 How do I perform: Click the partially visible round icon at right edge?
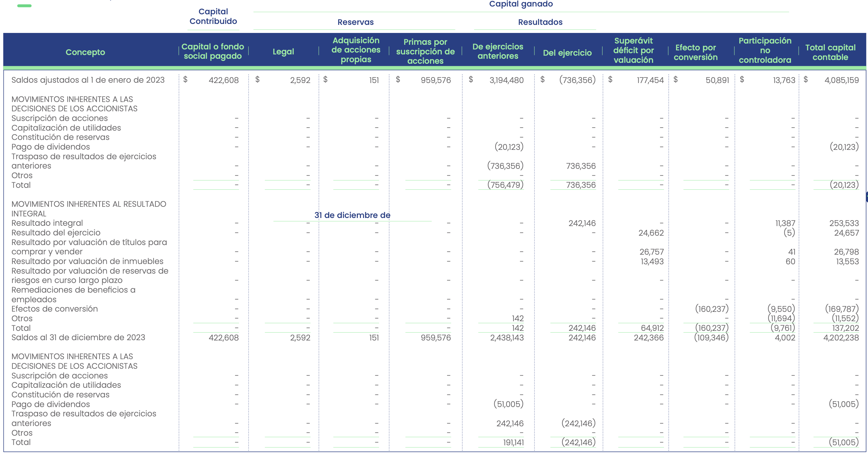tap(866, 197)
